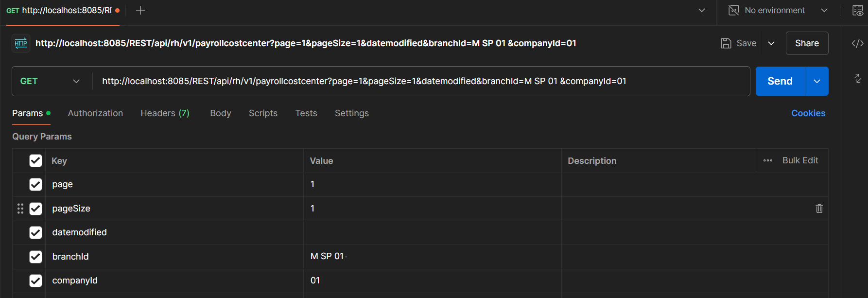Disable the branchId parameter
868x298 pixels.
(35, 257)
